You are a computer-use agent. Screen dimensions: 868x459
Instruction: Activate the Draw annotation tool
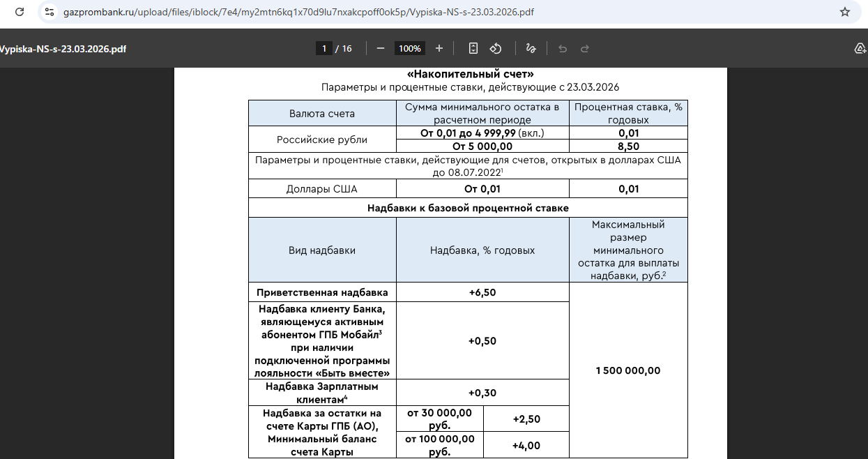(531, 48)
